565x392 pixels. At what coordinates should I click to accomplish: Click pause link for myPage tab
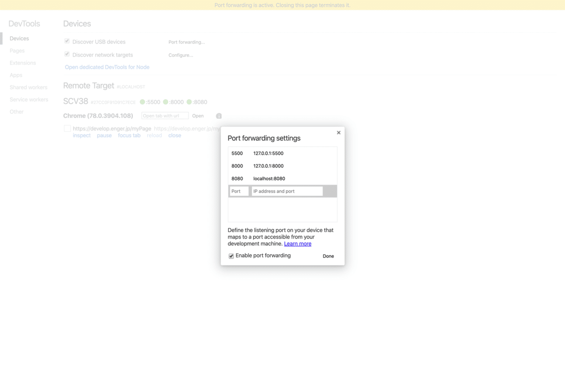coord(105,136)
